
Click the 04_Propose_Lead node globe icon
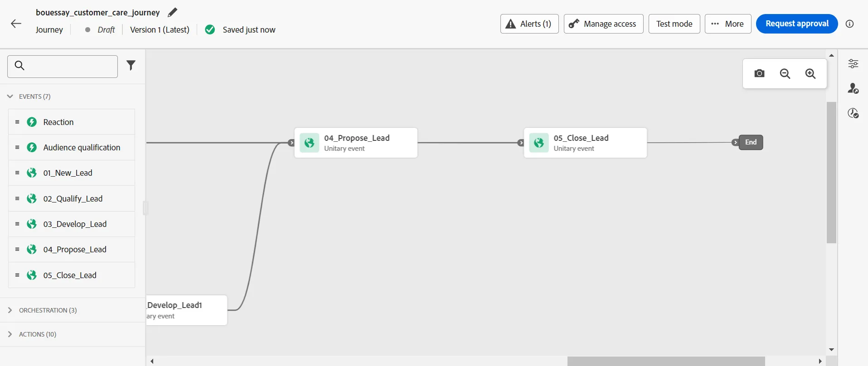pyautogui.click(x=310, y=143)
